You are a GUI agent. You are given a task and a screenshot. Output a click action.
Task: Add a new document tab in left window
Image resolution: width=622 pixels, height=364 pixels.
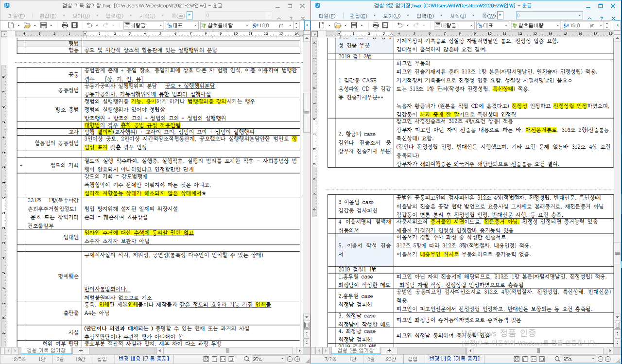pyautogui.click(x=78, y=350)
